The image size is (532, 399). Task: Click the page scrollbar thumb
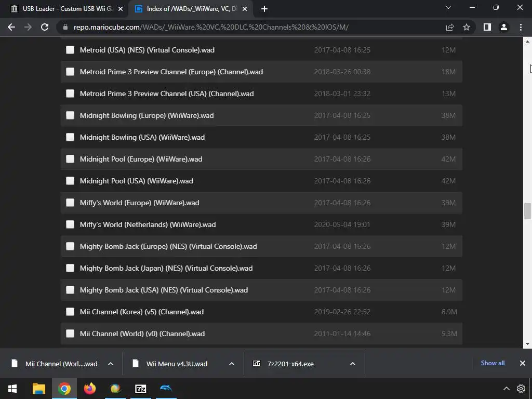click(x=527, y=211)
